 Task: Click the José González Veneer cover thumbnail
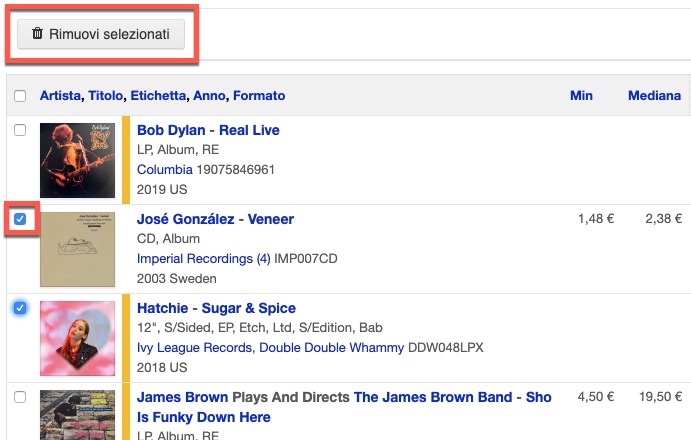click(78, 250)
